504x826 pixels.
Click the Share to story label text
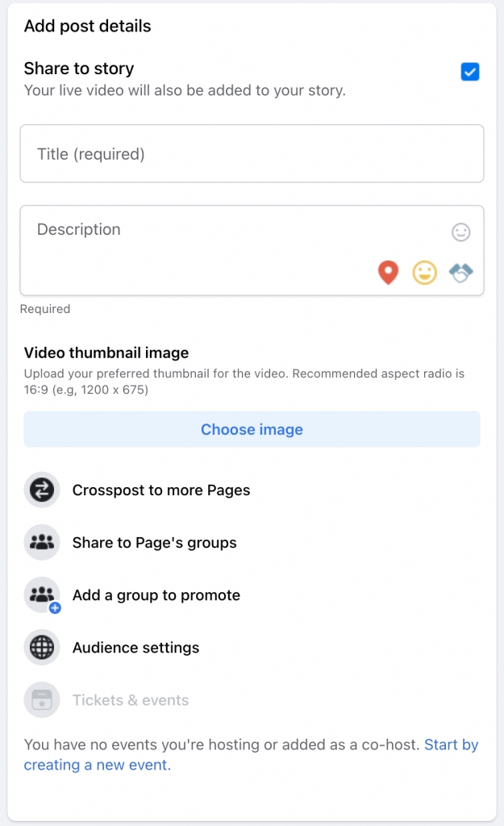pyautogui.click(x=78, y=69)
